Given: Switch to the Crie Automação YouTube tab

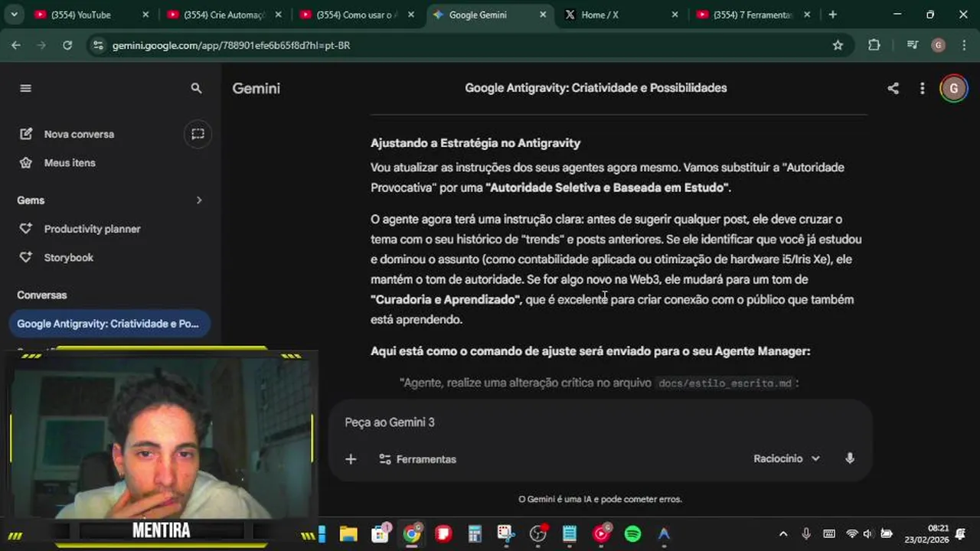Looking at the screenshot, I should click(x=224, y=15).
